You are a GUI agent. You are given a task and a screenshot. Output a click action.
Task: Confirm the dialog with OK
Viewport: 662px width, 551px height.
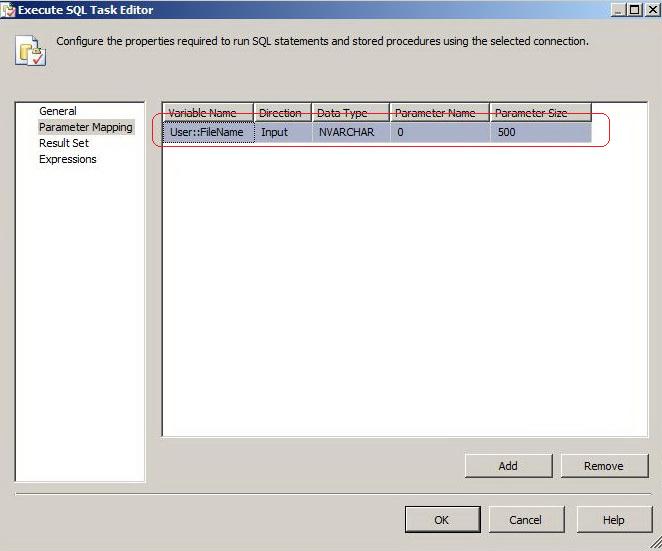442,519
